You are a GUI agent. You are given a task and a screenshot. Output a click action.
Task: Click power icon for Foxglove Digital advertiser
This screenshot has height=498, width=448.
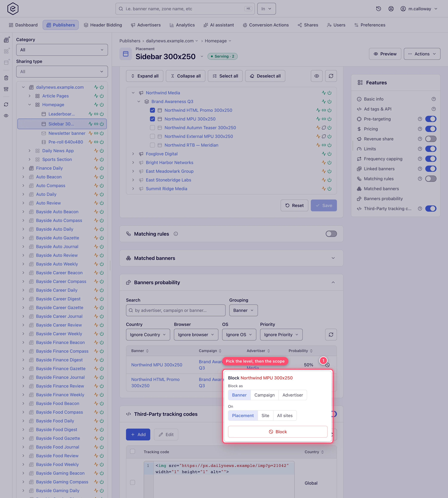(329, 154)
